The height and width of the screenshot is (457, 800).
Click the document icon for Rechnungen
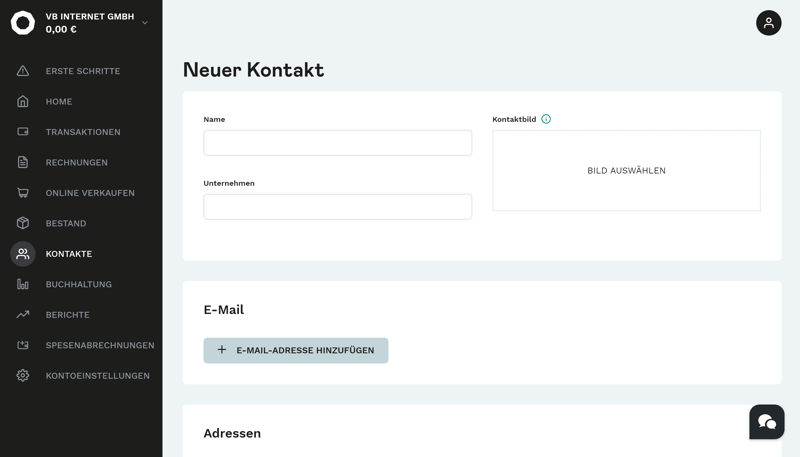pos(23,162)
